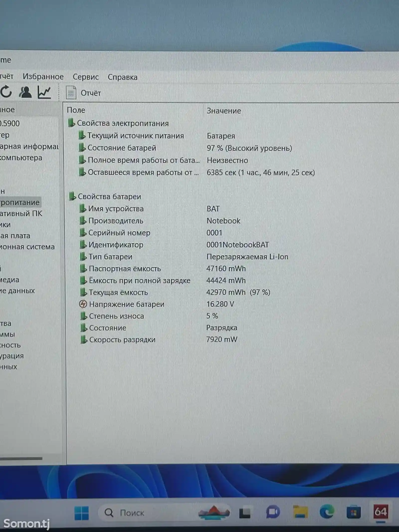Image resolution: width=399 pixels, height=532 pixels.
Task: Select the Свойства электропитания group row
Action: coord(118,123)
